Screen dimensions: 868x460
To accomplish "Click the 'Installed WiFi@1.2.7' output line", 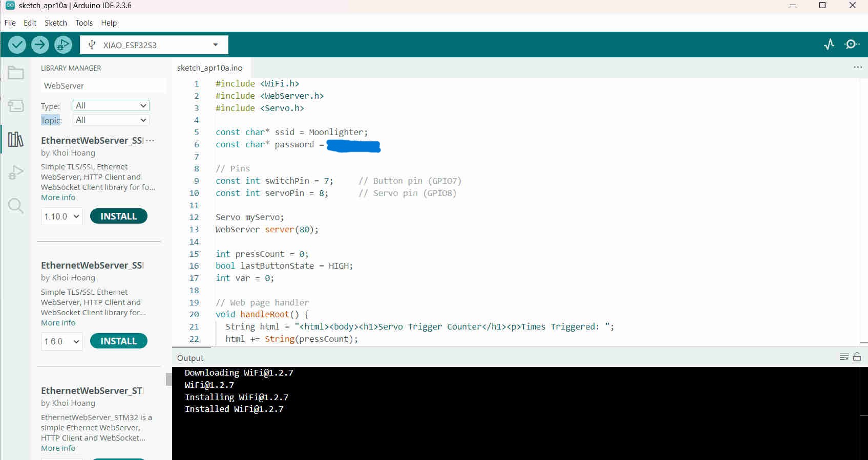I will click(x=234, y=409).
